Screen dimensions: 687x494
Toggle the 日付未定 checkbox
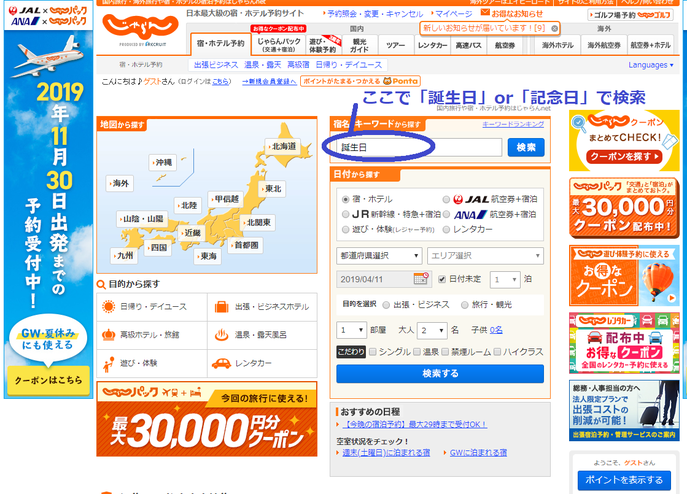[x=442, y=279]
